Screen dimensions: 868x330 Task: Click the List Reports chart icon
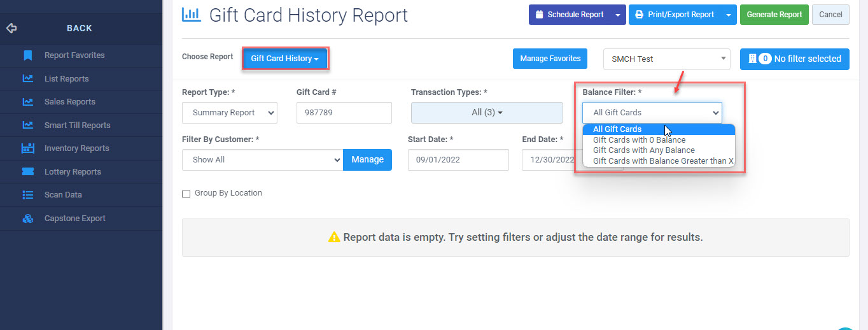click(27, 79)
